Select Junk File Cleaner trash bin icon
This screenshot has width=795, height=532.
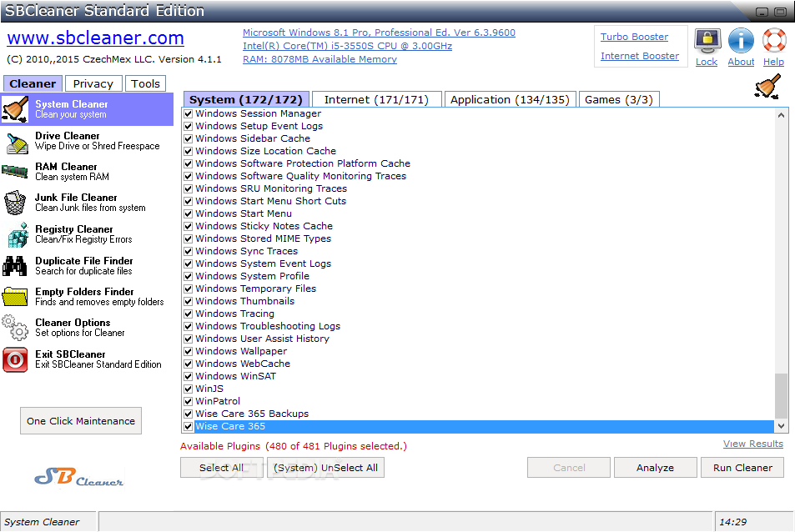pos(15,203)
